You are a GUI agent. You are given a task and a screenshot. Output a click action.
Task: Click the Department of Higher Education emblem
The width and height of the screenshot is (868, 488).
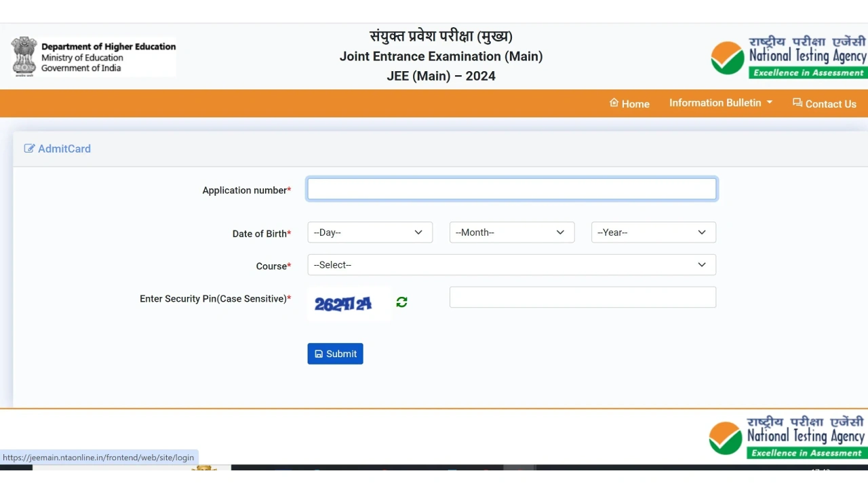click(x=24, y=57)
